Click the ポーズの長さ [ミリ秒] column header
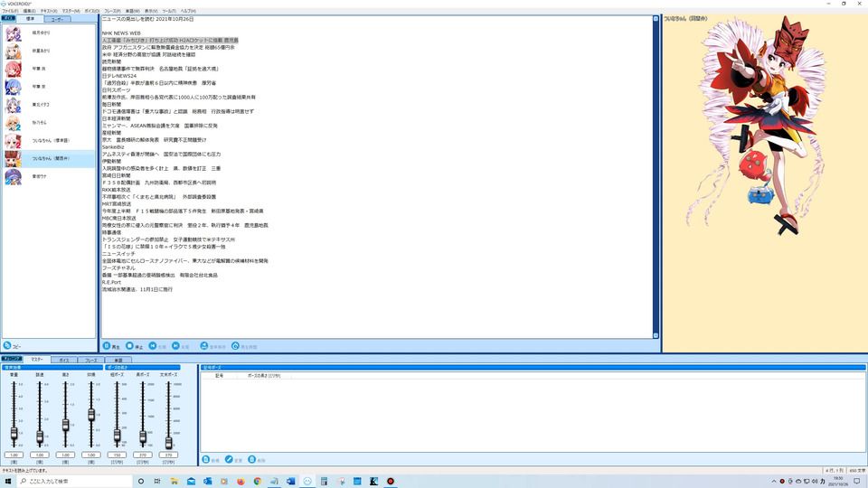868x488 pixels. (264, 376)
